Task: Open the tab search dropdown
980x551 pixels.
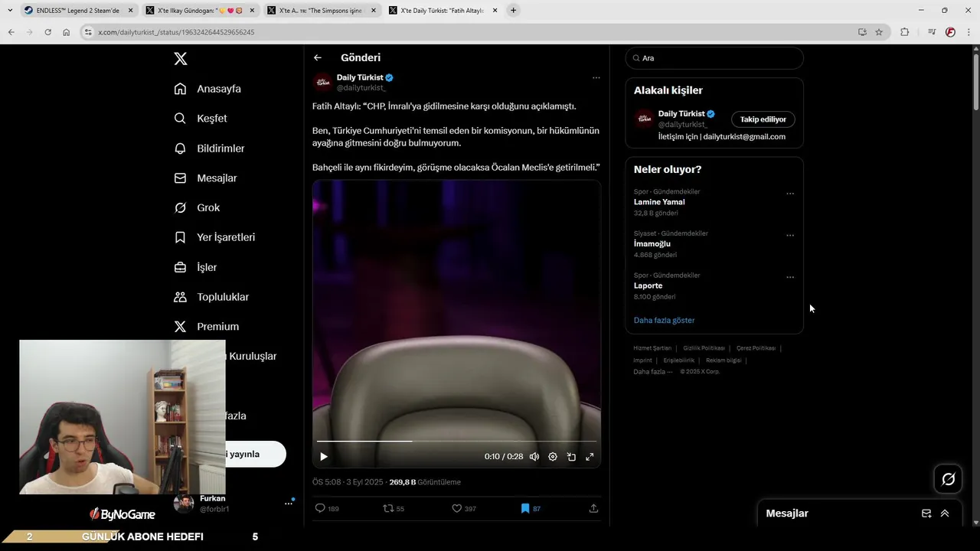Action: tap(10, 11)
